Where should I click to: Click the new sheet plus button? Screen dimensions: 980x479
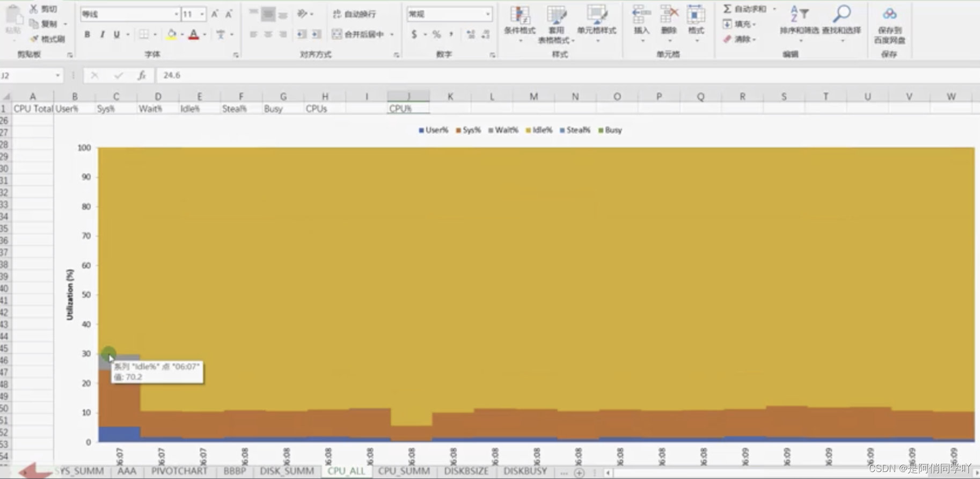(x=579, y=473)
